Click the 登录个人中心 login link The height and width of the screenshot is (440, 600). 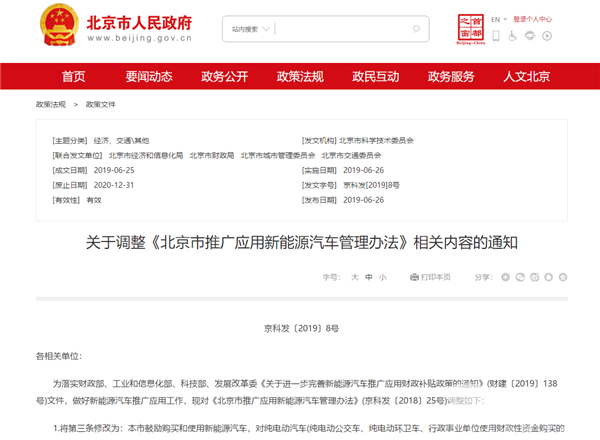[539, 18]
